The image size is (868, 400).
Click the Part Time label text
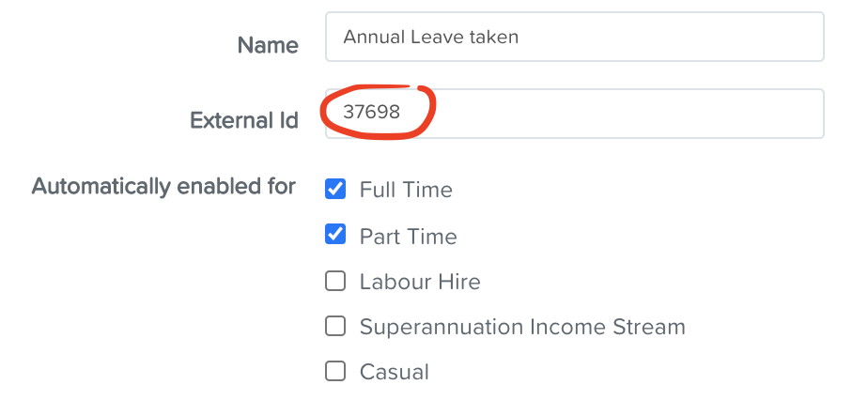[x=408, y=237]
